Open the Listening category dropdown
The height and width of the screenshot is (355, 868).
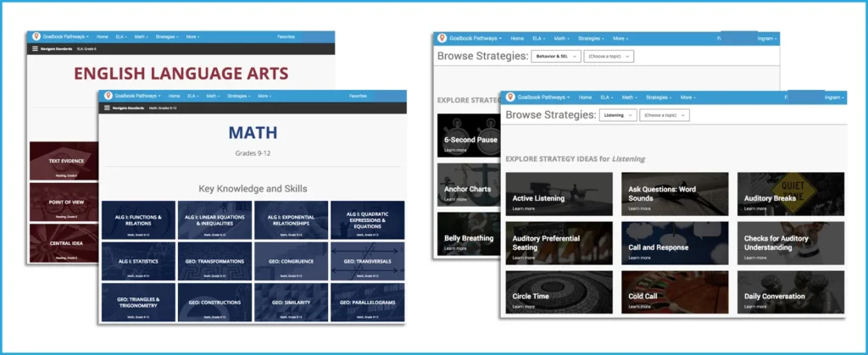point(618,114)
